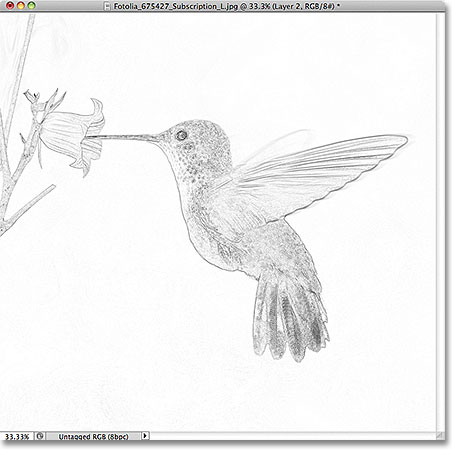The image size is (452, 450).
Task: Click the hummingbird's long beak
Action: (124, 137)
